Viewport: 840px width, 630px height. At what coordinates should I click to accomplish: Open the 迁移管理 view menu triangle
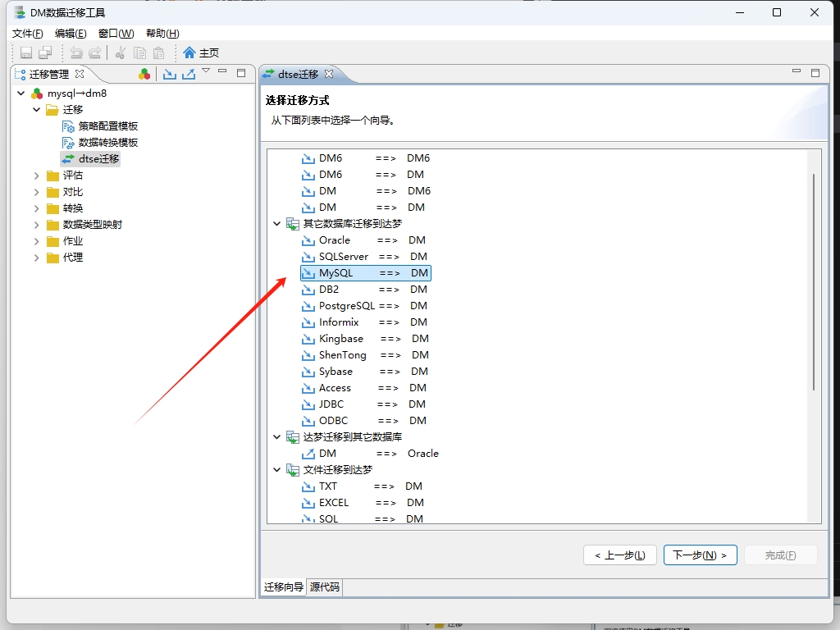[206, 71]
